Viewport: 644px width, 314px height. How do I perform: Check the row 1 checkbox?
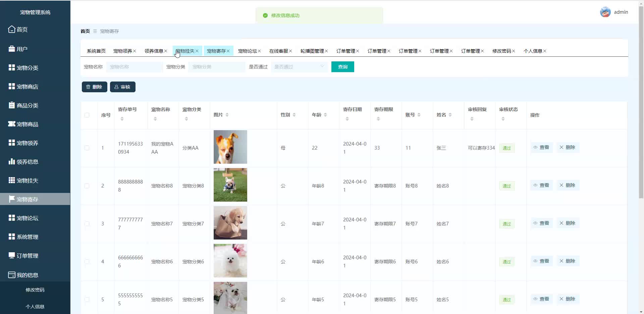coord(87,148)
